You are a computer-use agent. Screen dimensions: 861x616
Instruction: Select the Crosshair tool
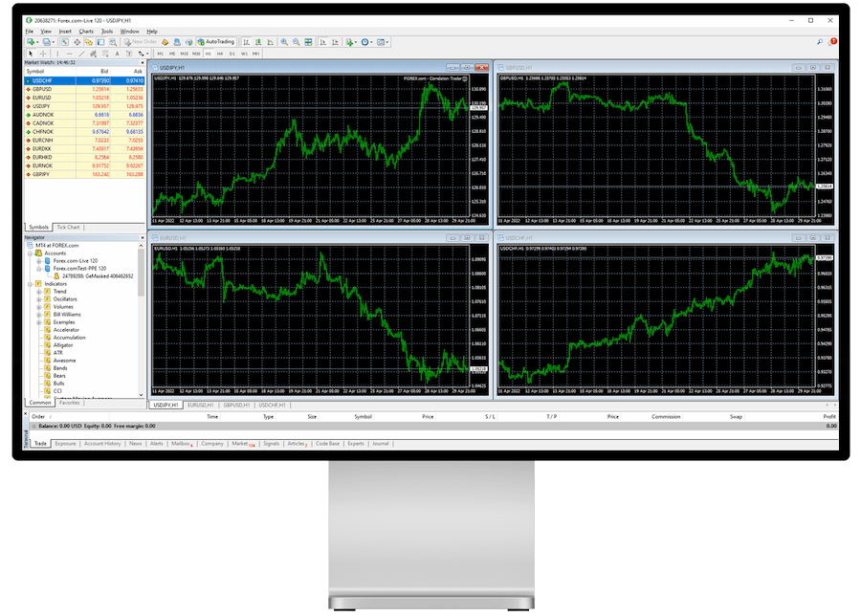(x=43, y=54)
